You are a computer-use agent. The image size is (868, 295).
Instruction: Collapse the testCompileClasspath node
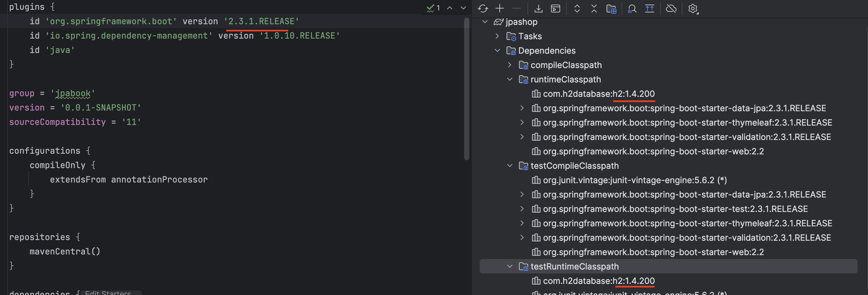click(x=510, y=165)
